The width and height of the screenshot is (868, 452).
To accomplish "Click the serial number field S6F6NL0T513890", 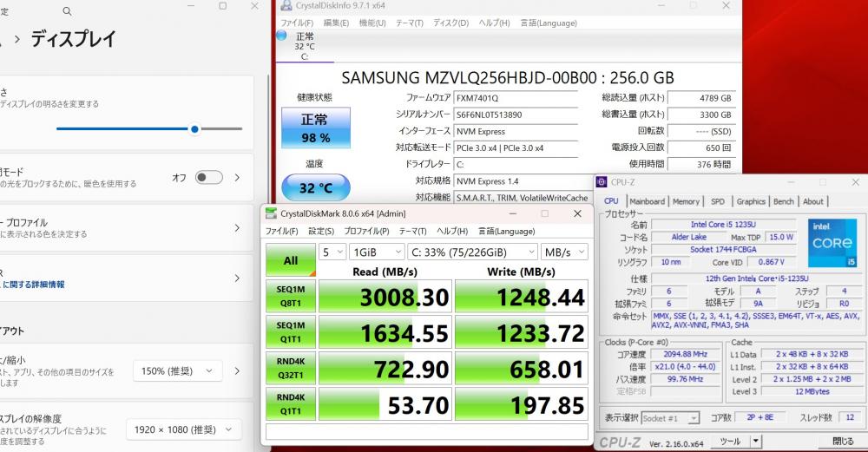I will coord(516,115).
